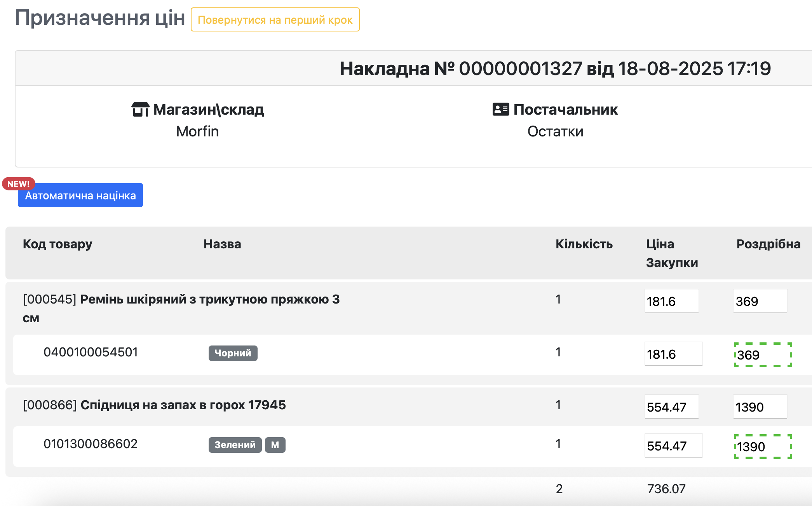Screen dimensions: 812x506
Task: Edit purchase price 554.47 for product 000866
Action: point(671,407)
